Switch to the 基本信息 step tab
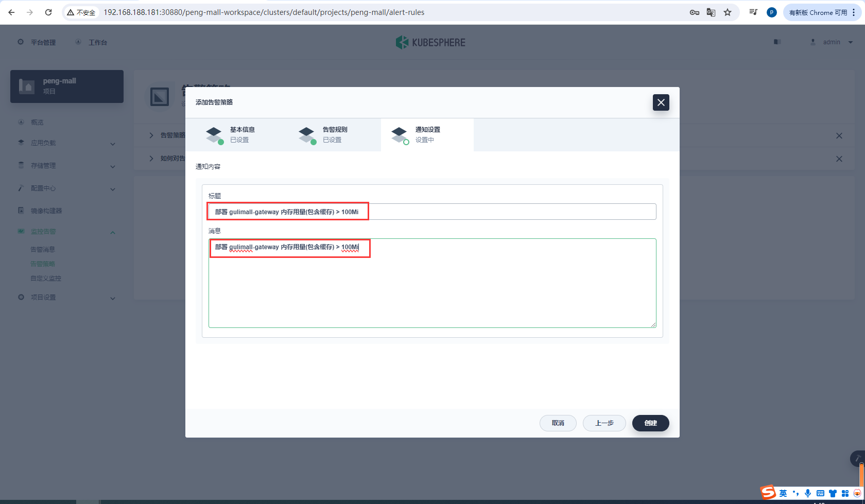The image size is (865, 504). [242, 135]
